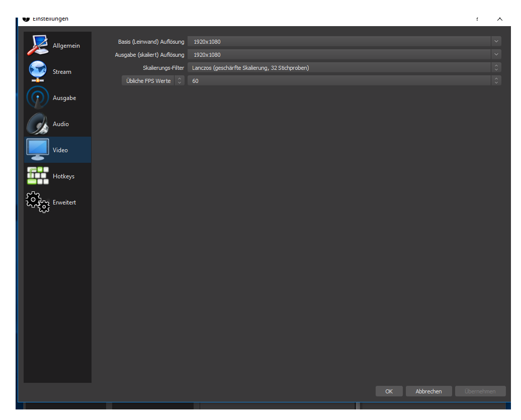
Task: Click the OBS logo in the title bar
Action: pyautogui.click(x=26, y=19)
